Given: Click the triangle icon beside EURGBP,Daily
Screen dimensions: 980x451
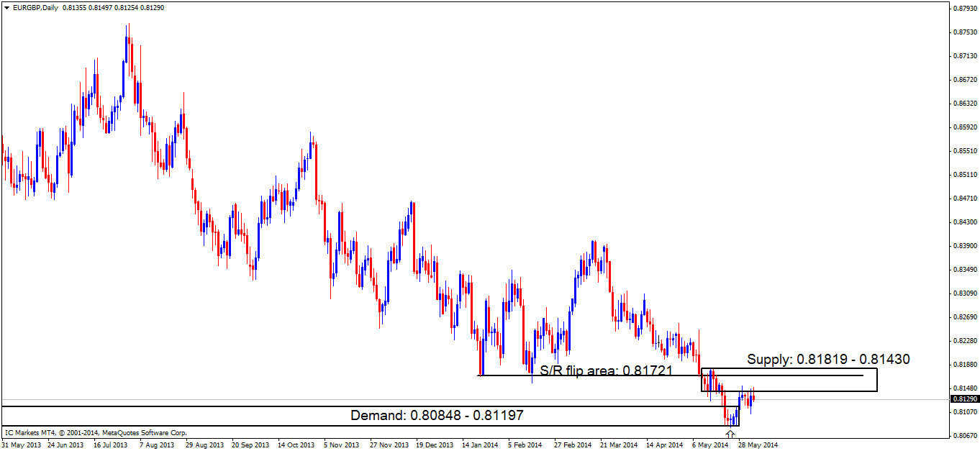Looking at the screenshot, I should pyautogui.click(x=6, y=8).
